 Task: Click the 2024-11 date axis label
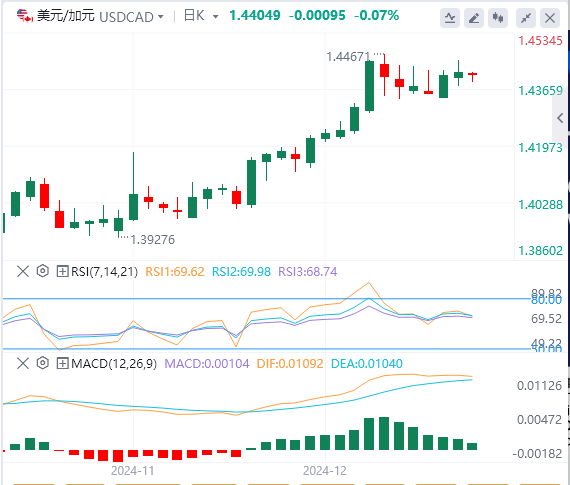point(132,470)
